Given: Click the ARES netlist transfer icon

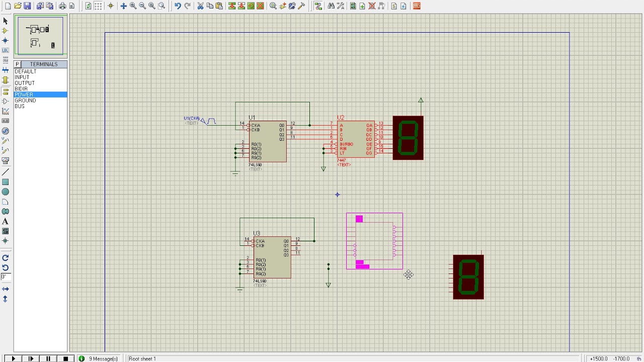Looking at the screenshot, I should click(x=417, y=6).
